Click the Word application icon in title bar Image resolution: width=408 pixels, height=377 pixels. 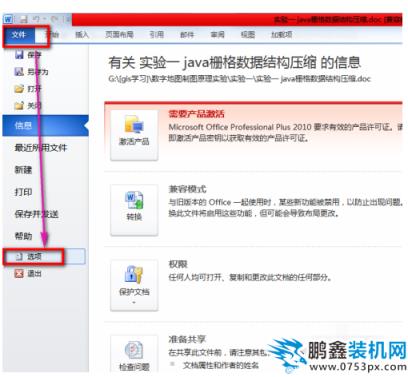click(8, 19)
